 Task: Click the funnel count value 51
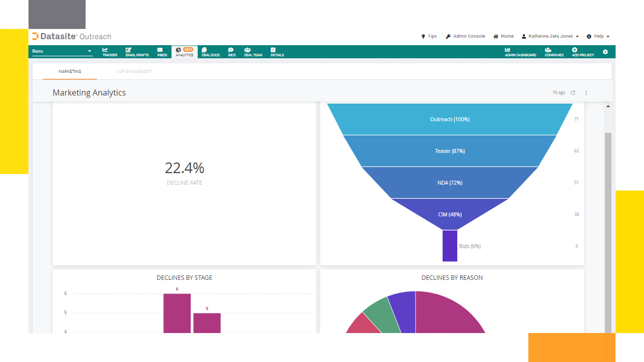click(x=576, y=182)
